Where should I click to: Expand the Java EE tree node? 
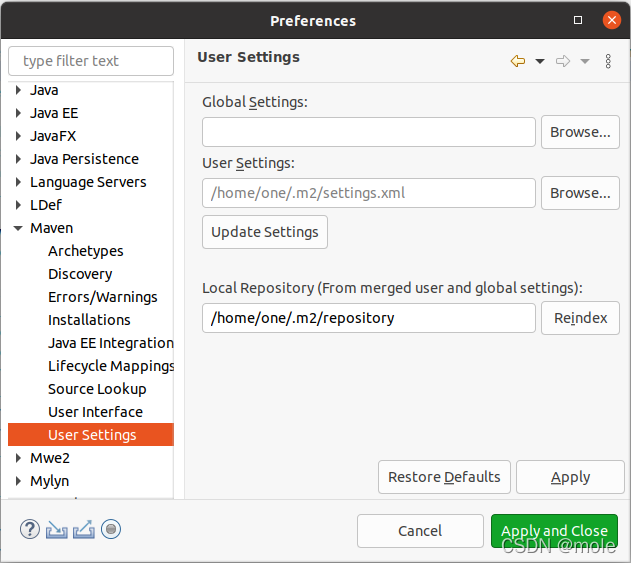[x=18, y=113]
